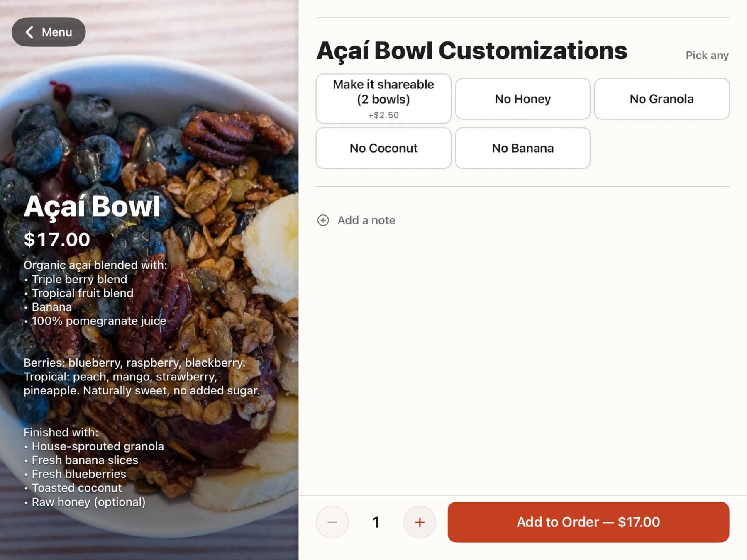Enable the No Granola option
747x560 pixels.
point(662,99)
